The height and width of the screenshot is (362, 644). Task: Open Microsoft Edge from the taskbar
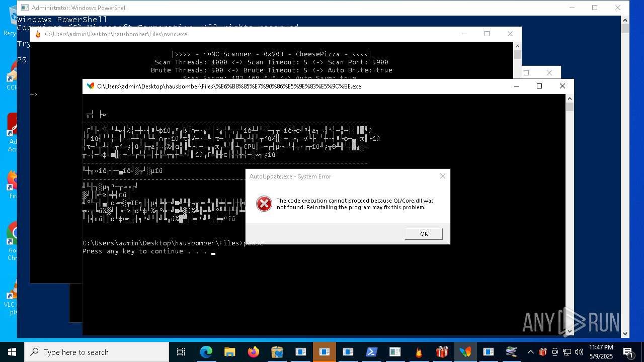click(x=206, y=352)
